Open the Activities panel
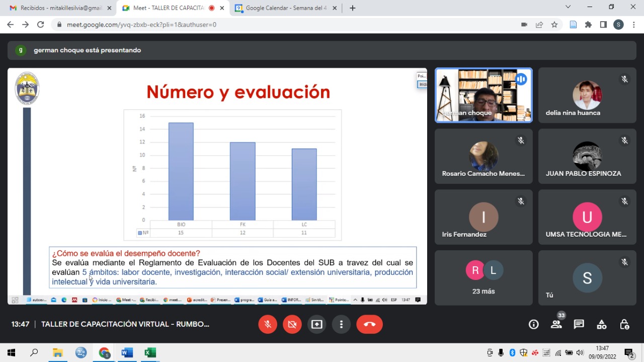The image size is (644, 362). tap(602, 324)
